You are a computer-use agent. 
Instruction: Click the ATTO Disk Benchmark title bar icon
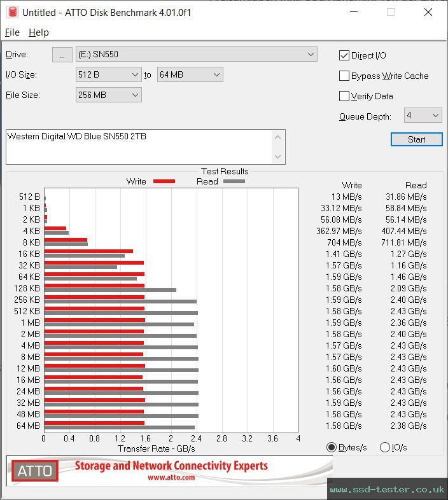coord(13,13)
